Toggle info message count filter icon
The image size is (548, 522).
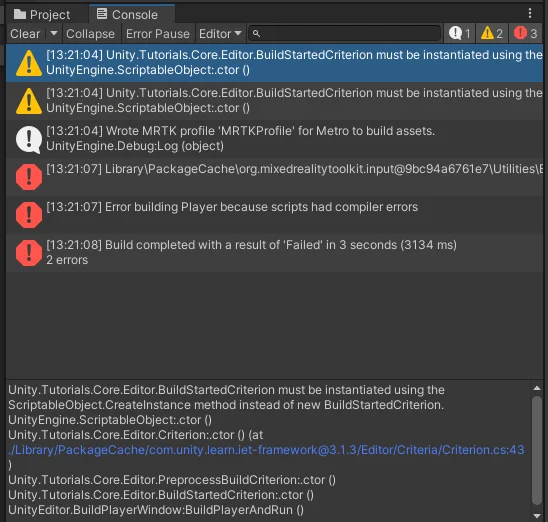tap(459, 34)
